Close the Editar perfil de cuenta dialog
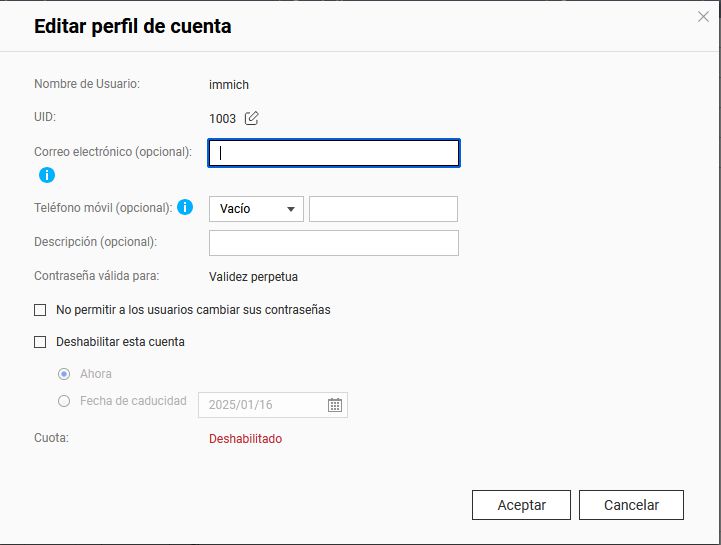Image resolution: width=721 pixels, height=545 pixels. (704, 16)
